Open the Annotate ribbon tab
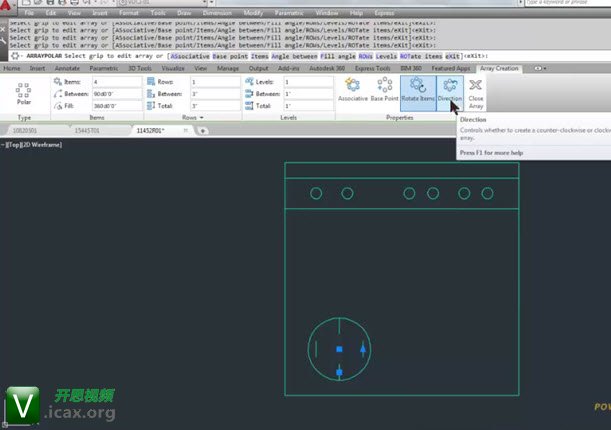The image size is (611, 430). click(x=66, y=68)
